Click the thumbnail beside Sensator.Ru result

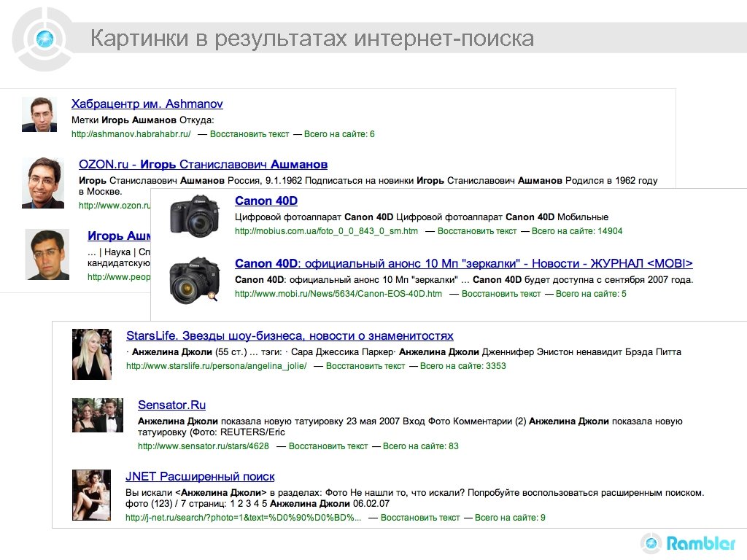(98, 415)
